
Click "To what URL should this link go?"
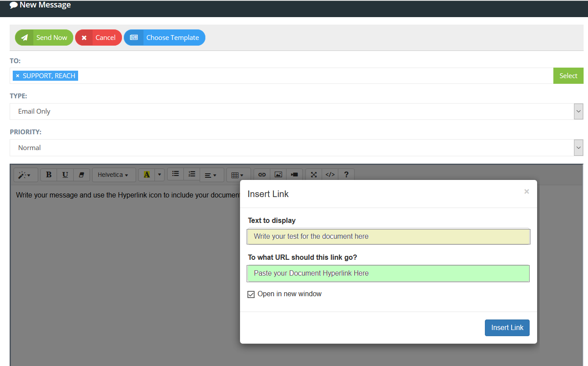tap(302, 258)
